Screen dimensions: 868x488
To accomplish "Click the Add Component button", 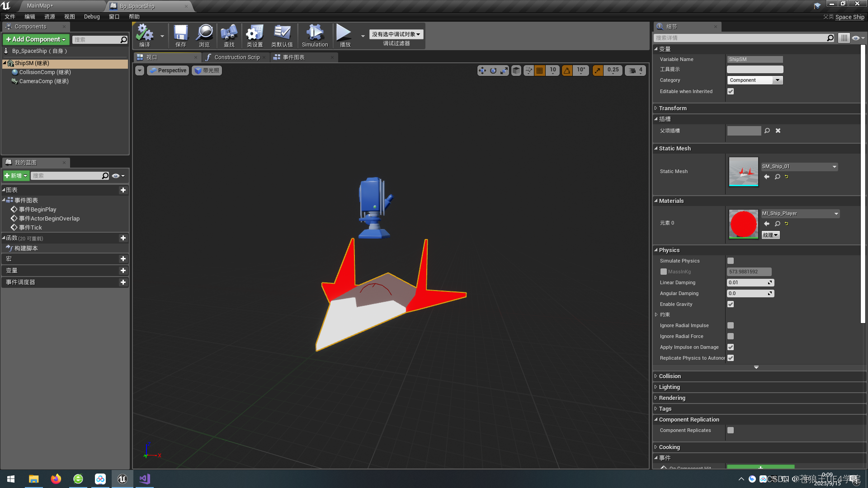I will point(36,40).
